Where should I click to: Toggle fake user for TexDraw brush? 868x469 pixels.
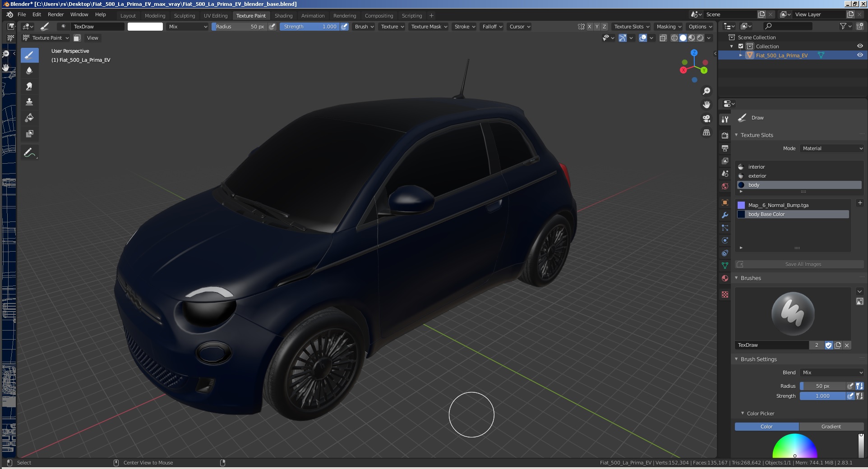click(829, 345)
